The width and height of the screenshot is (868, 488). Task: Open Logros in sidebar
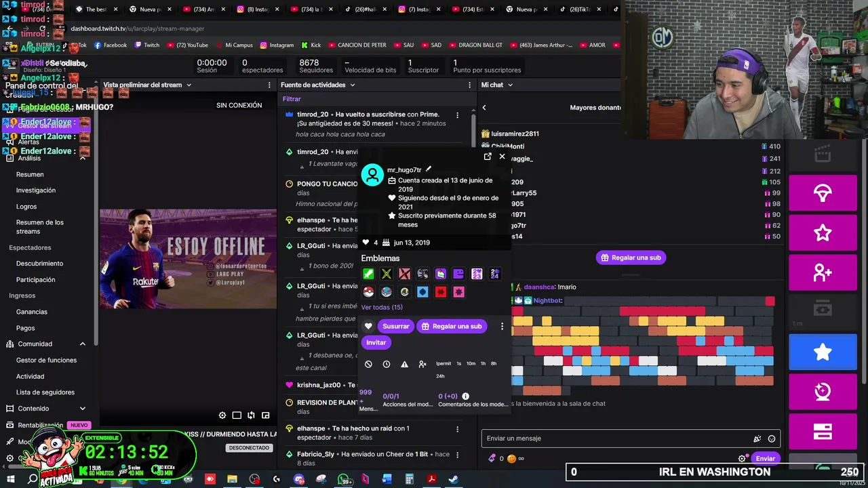[26, 207]
